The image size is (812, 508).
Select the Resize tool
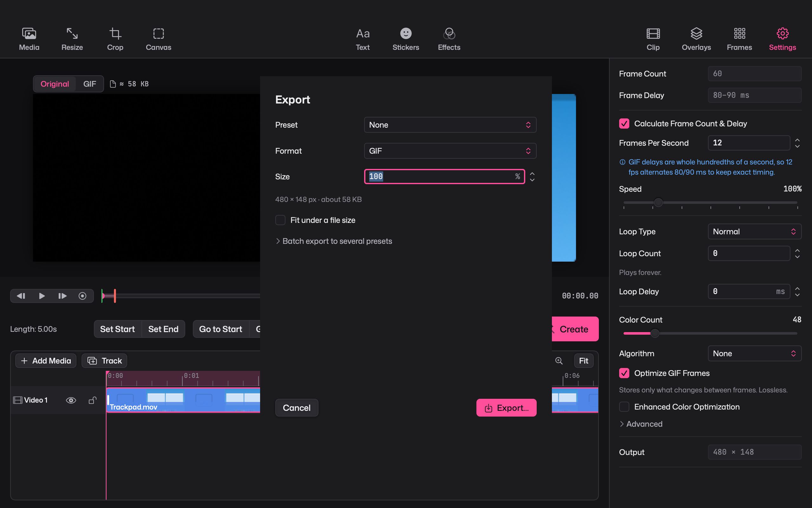pyautogui.click(x=72, y=39)
